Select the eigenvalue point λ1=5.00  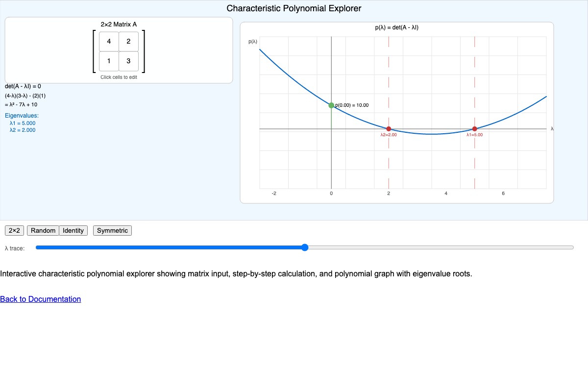[x=474, y=128]
